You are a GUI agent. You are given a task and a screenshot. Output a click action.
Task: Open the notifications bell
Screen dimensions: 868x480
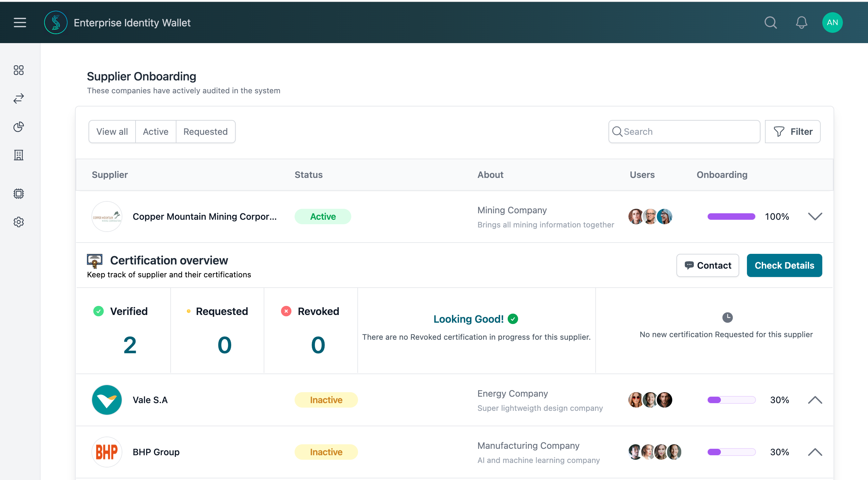[801, 23]
